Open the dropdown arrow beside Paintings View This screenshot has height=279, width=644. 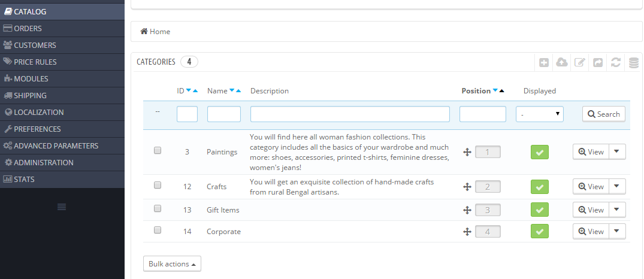(x=618, y=152)
